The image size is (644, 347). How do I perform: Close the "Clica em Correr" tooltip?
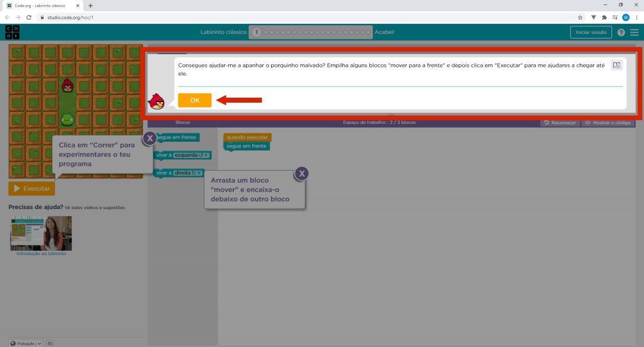click(x=150, y=139)
